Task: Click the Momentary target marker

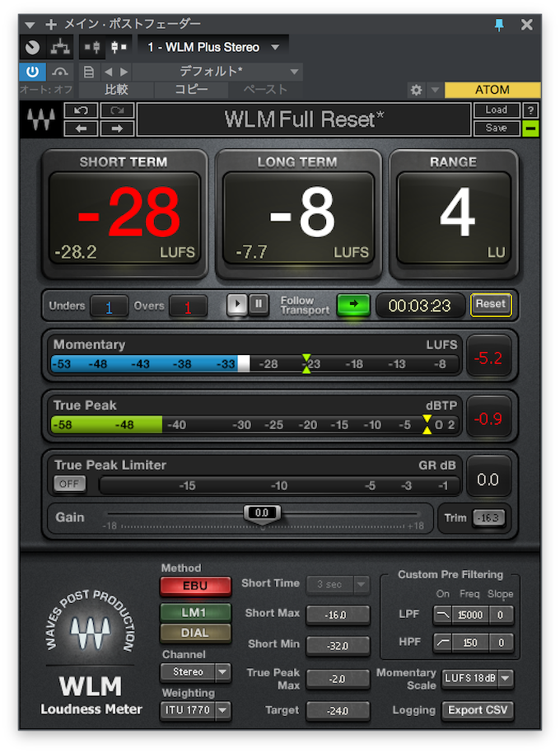Action: click(x=306, y=364)
